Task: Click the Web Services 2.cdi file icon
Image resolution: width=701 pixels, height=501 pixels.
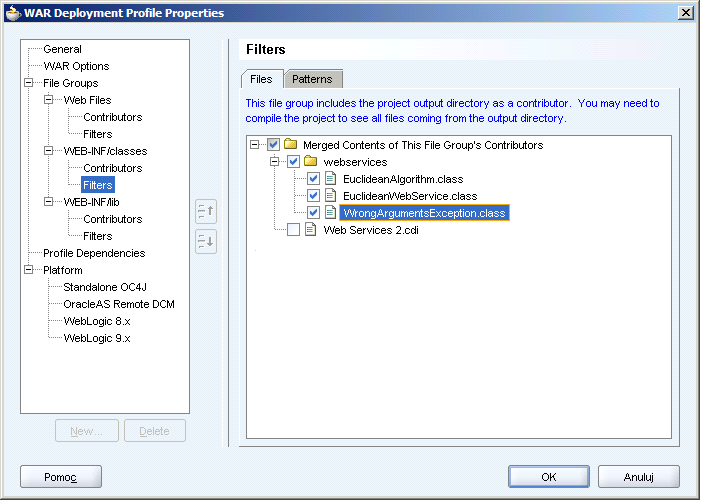Action: tap(310, 230)
